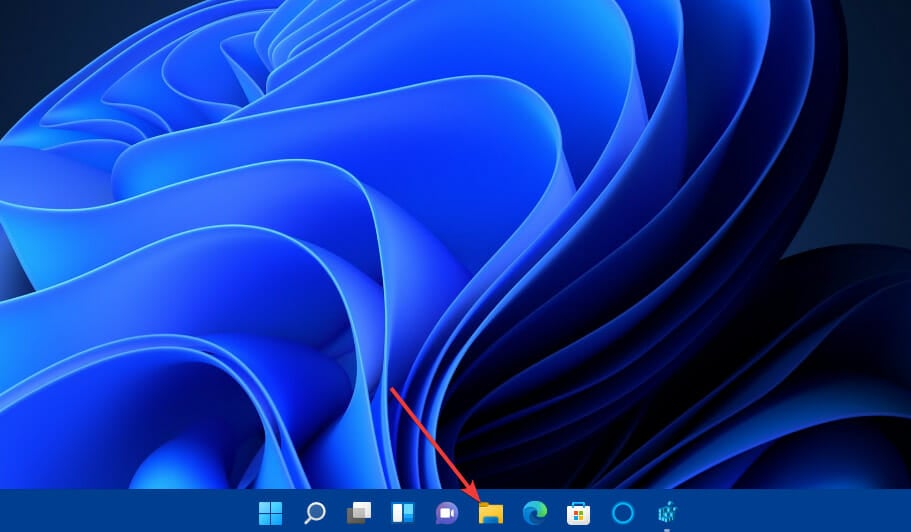Click the rightmost running app icon
The image size is (911, 532).
667,513
